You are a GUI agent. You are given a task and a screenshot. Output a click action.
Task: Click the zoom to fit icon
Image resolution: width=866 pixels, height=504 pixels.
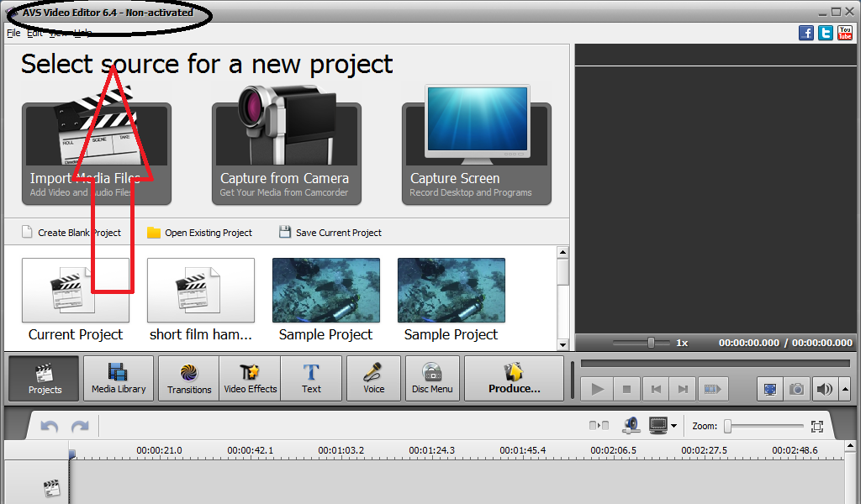coord(817,426)
